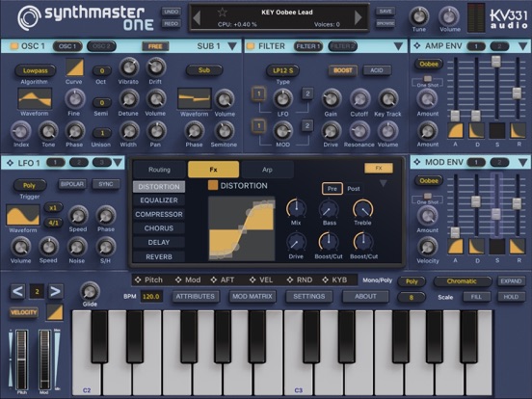
Task: Toggle LFO SYNC mode
Action: 106,184
